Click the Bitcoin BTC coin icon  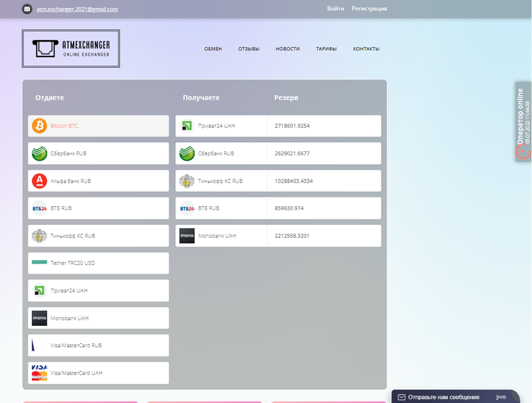coord(39,126)
